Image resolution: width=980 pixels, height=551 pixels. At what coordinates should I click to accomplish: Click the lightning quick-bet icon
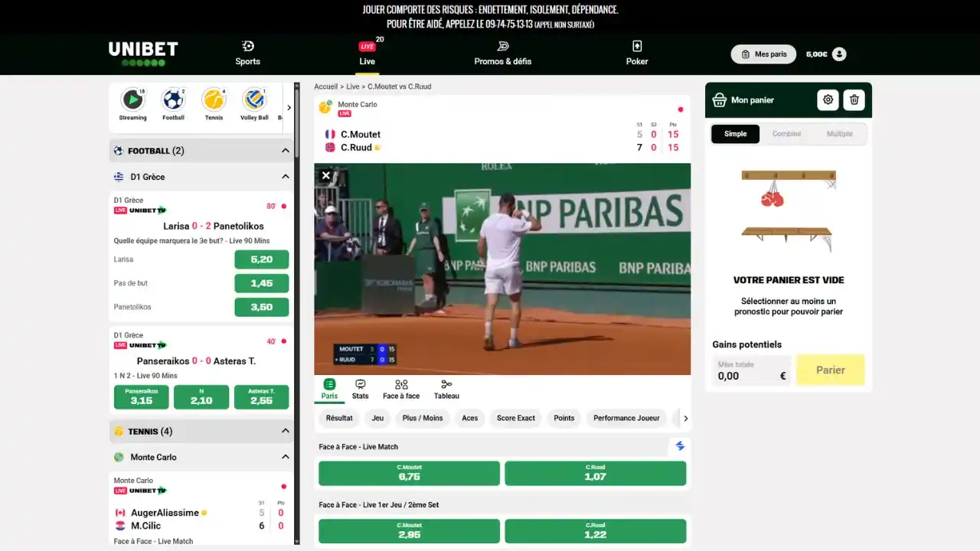coord(680,446)
